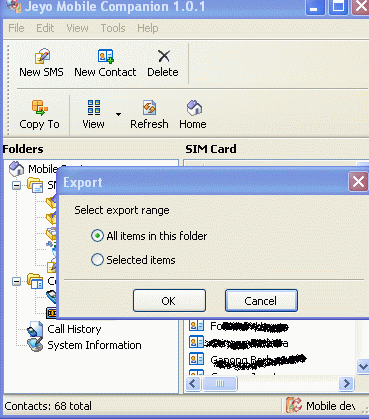The height and width of the screenshot is (419, 369).
Task: Click the SMS folder icon in tree
Action: point(35,185)
